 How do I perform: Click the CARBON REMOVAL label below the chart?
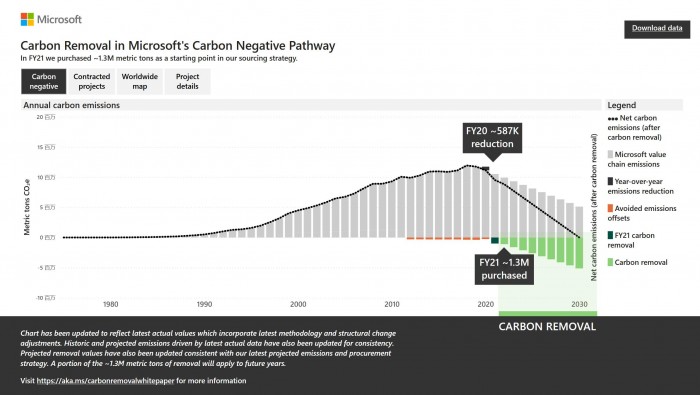(x=547, y=327)
